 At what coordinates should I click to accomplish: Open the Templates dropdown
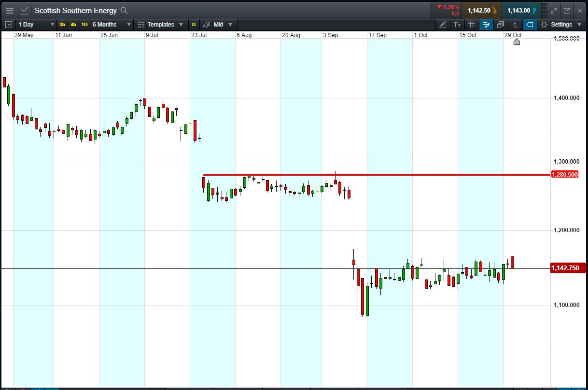161,25
